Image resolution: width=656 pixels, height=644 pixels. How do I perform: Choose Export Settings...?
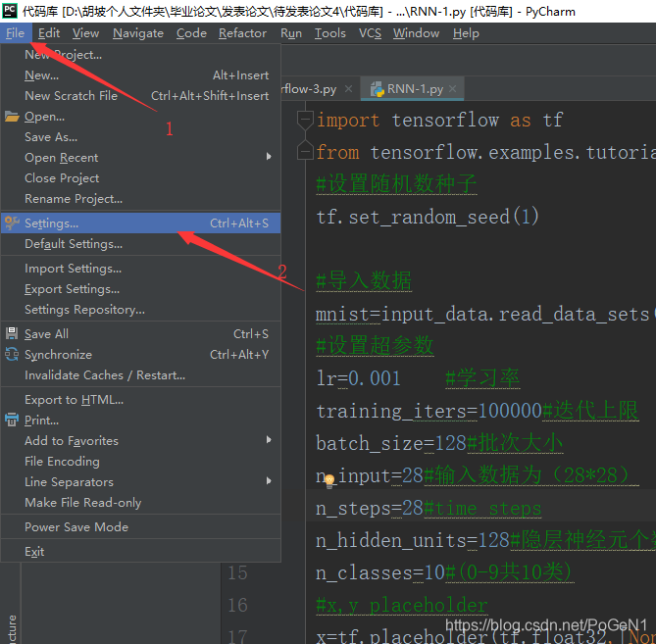tap(140, 288)
